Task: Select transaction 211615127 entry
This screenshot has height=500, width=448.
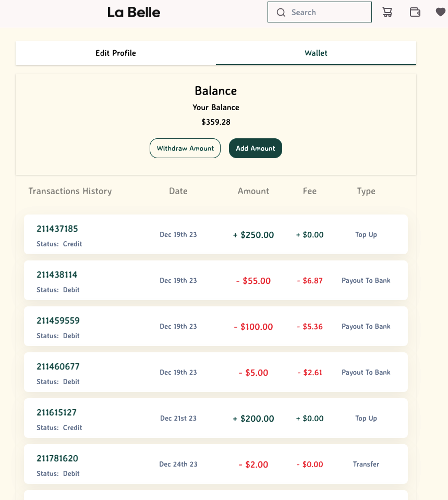Action: click(215, 418)
